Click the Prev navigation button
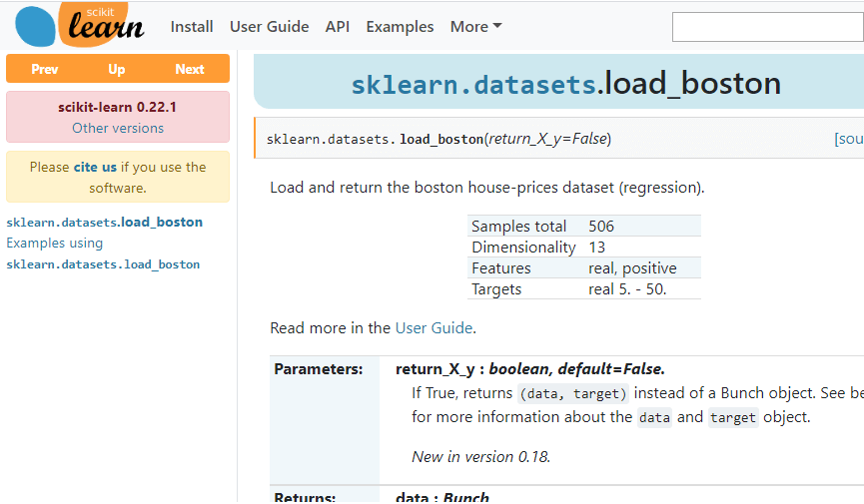The image size is (864, 504). (45, 69)
